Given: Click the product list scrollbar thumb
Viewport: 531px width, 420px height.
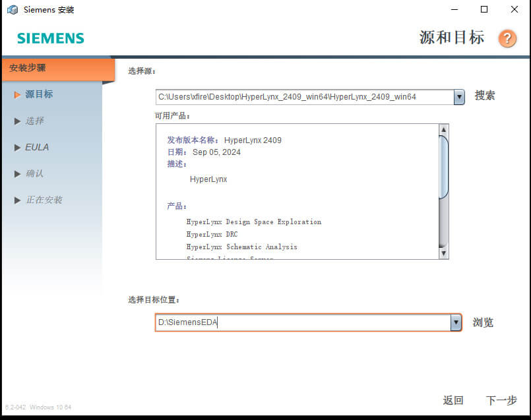Looking at the screenshot, I should 444,167.
